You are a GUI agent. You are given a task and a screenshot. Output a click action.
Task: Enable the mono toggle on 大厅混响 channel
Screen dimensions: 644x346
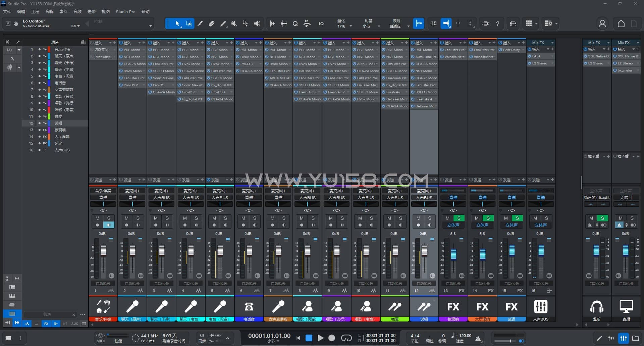tap(482, 225)
